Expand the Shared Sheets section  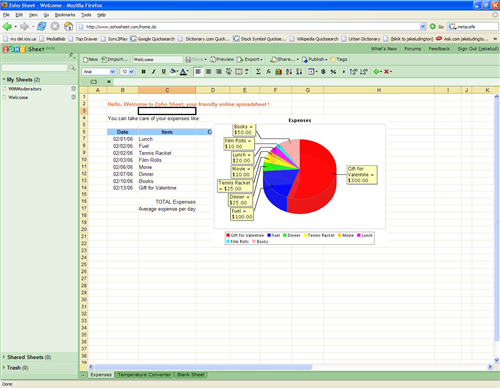(x=27, y=357)
